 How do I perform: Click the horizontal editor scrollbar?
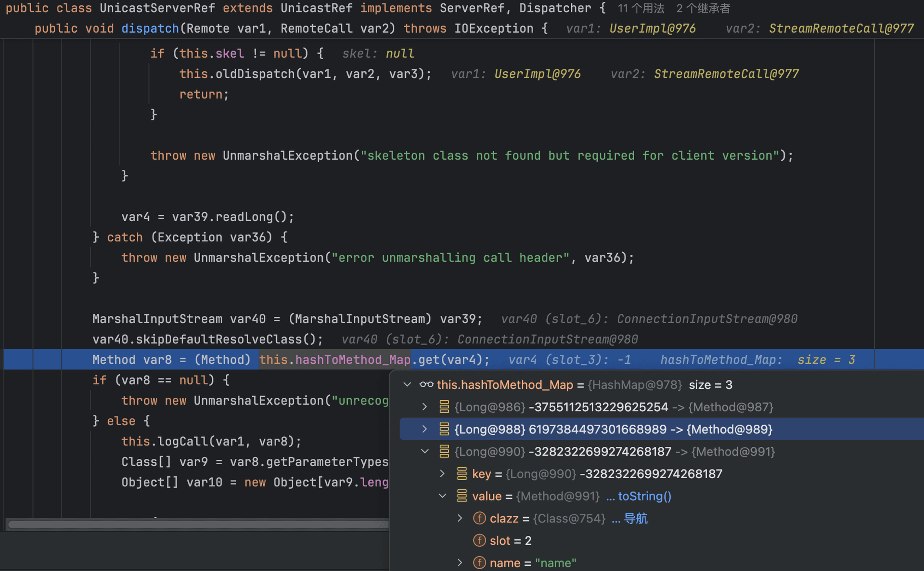198,524
